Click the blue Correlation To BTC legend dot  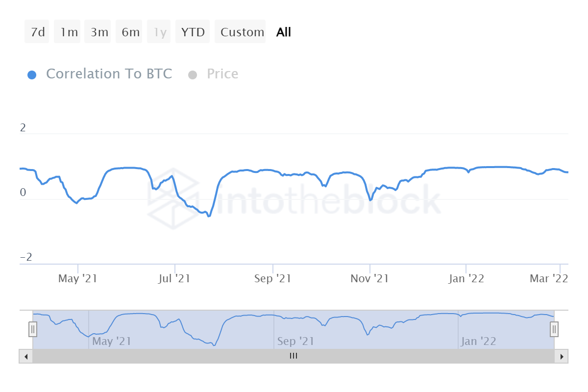pos(32,74)
